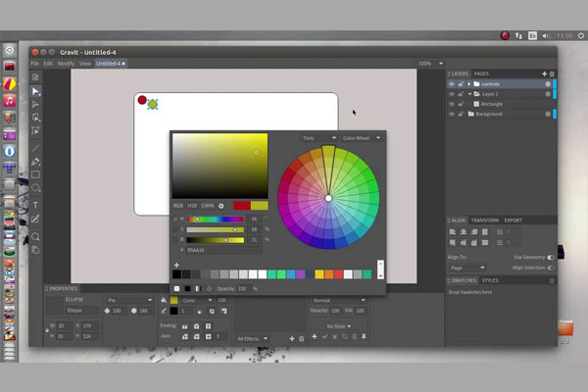Choose the Rectangle shape tool
The height and width of the screenshot is (392, 588).
(x=36, y=174)
